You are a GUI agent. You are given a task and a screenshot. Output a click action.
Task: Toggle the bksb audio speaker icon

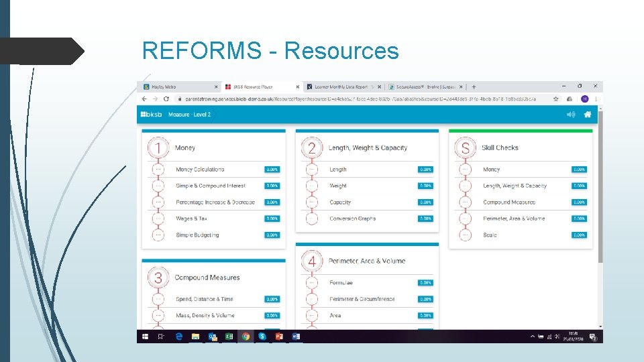pos(571,115)
